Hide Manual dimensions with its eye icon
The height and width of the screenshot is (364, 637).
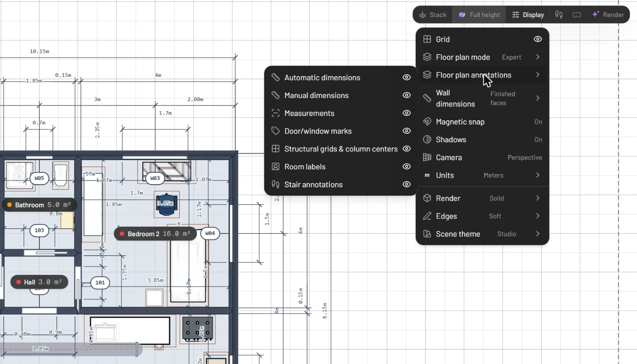tap(407, 95)
